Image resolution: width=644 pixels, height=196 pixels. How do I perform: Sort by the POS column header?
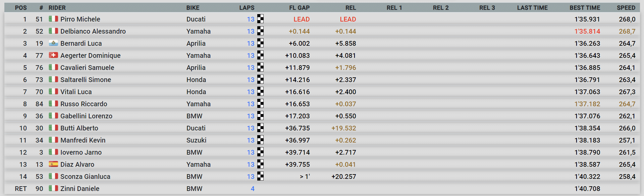[21, 8]
